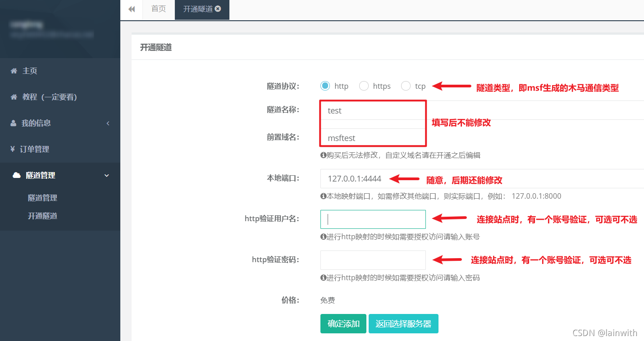Open 教程（一定要看）sidebar item
Image resolution: width=644 pixels, height=341 pixels.
60,97
